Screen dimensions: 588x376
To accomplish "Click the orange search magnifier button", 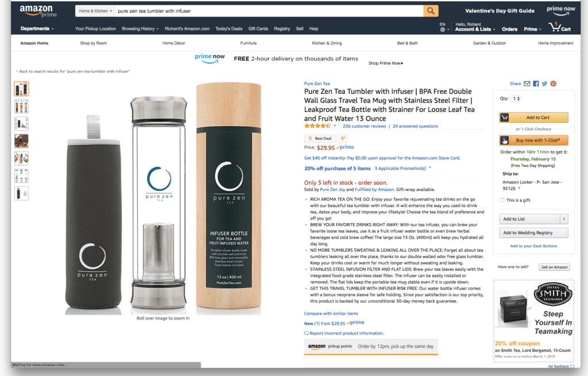I will pyautogui.click(x=431, y=11).
